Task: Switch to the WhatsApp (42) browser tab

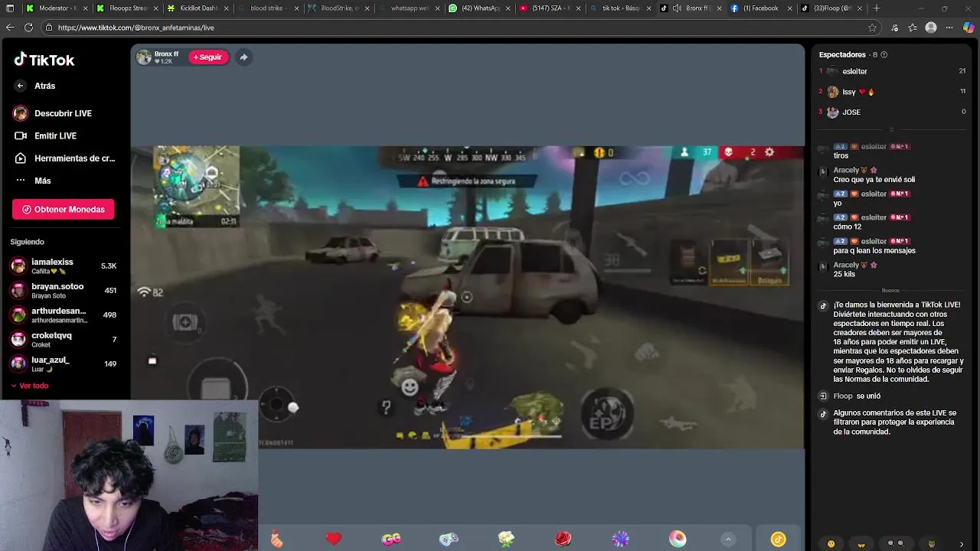Action: coord(480,8)
